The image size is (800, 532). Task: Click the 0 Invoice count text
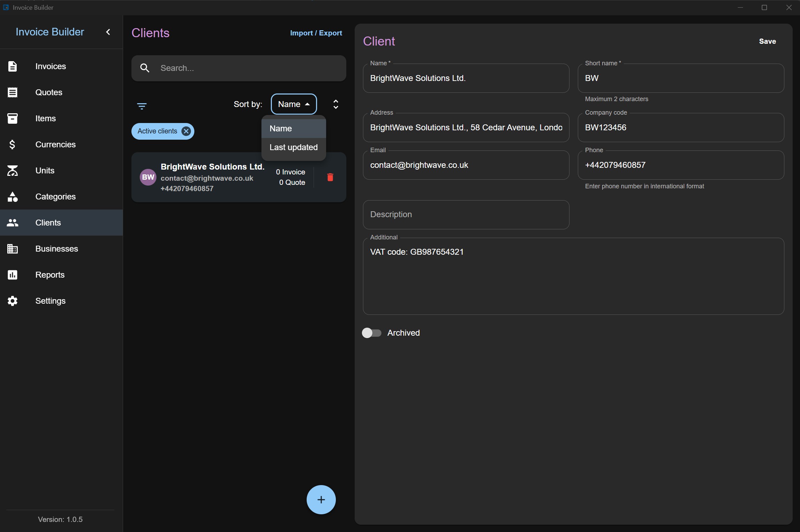[x=291, y=172]
